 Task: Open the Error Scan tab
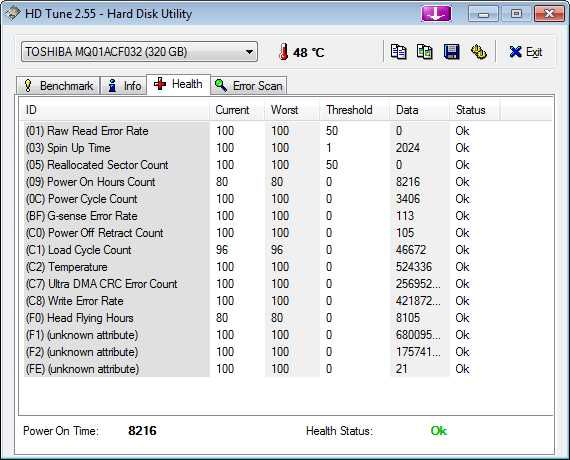click(x=249, y=86)
